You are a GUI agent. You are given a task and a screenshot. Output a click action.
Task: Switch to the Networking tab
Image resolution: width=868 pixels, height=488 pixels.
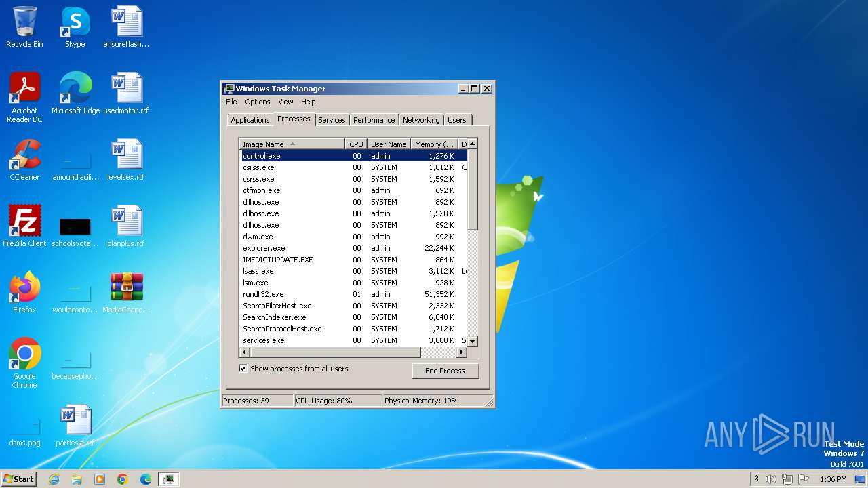point(421,120)
